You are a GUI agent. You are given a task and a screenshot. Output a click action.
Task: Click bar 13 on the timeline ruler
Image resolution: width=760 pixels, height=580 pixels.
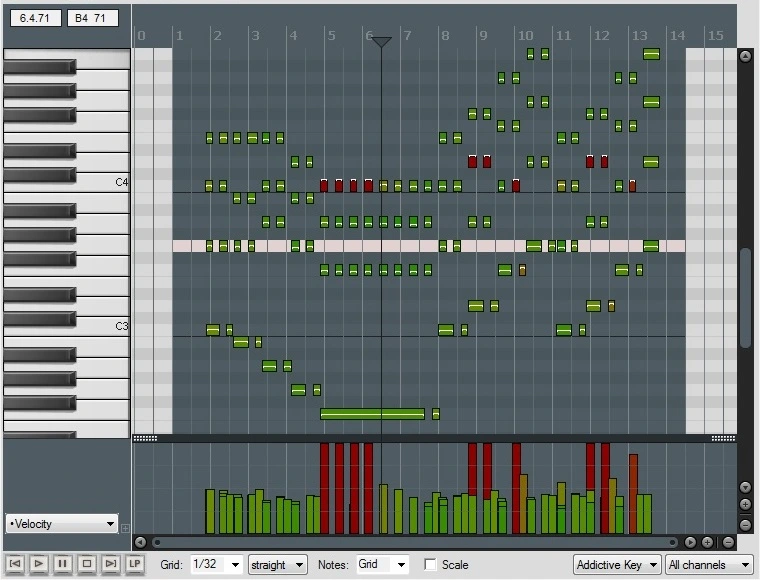(x=640, y=35)
